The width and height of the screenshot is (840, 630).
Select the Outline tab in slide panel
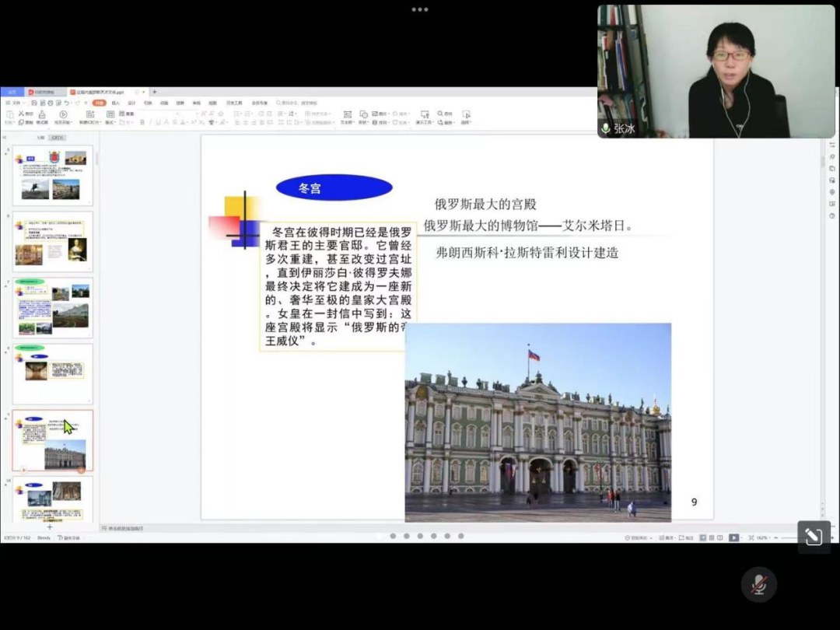coord(40,138)
